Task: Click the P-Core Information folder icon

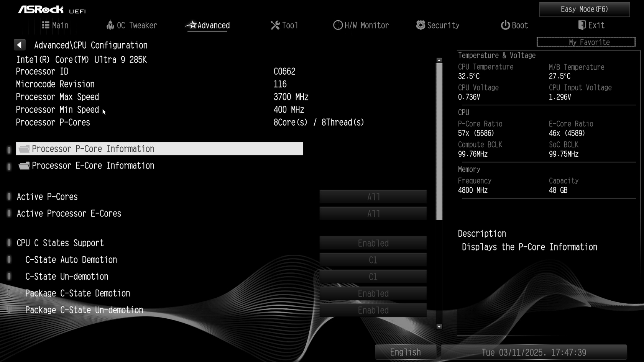Action: pos(24,149)
